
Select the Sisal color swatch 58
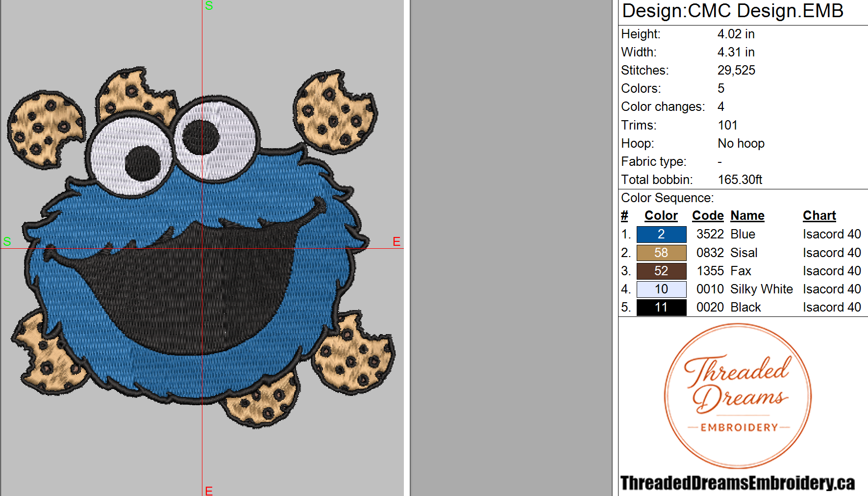click(661, 253)
